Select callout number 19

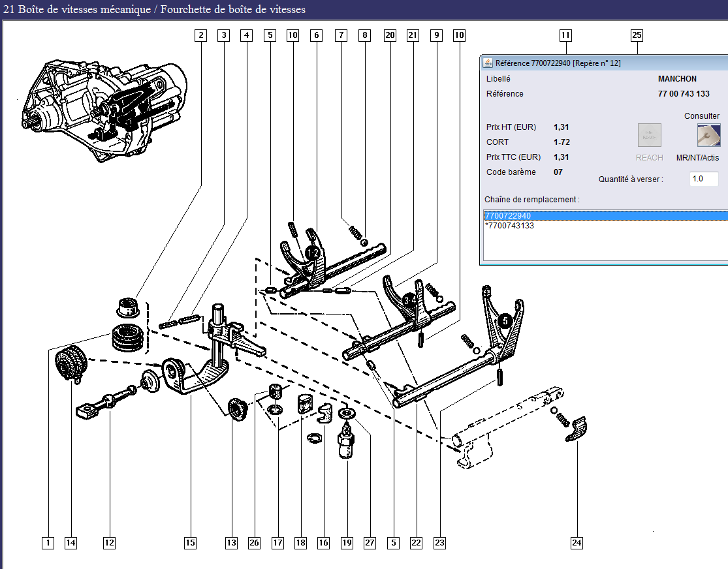tap(347, 543)
